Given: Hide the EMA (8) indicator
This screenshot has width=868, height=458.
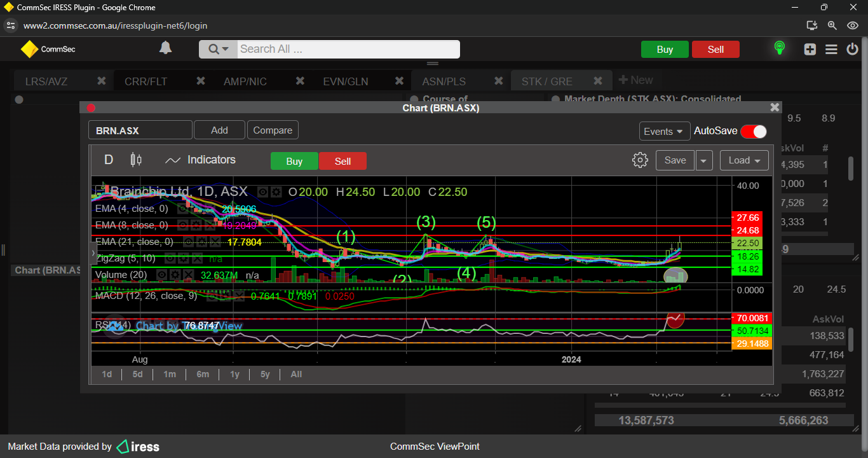Looking at the screenshot, I should tap(182, 225).
